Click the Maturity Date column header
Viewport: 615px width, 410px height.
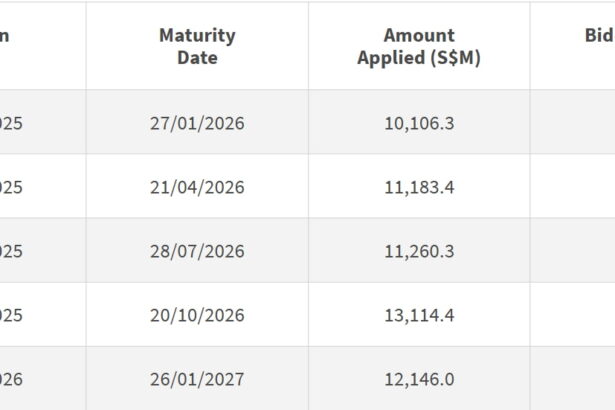(197, 46)
